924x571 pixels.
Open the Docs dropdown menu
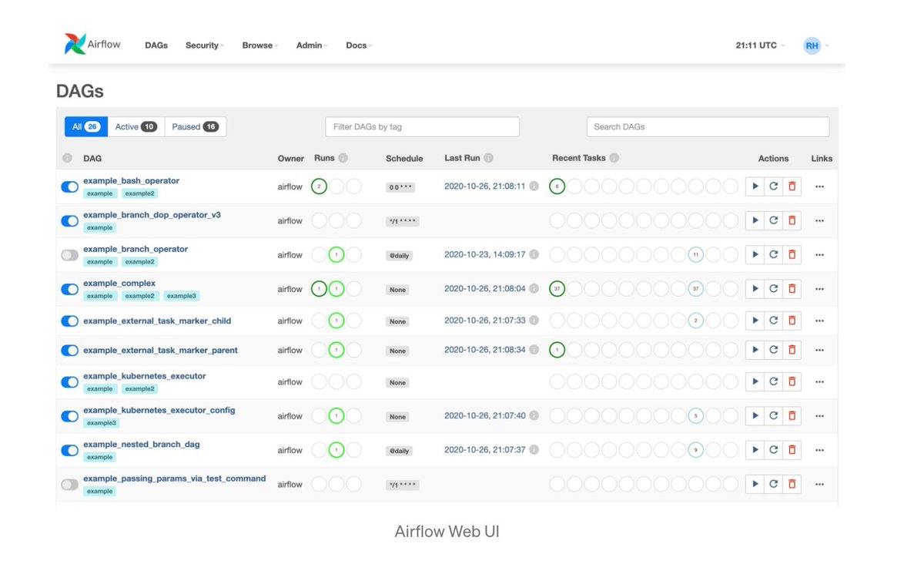[x=359, y=45]
